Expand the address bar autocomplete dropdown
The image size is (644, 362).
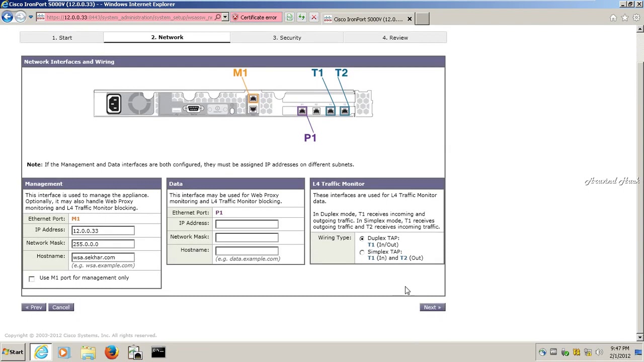click(x=225, y=18)
